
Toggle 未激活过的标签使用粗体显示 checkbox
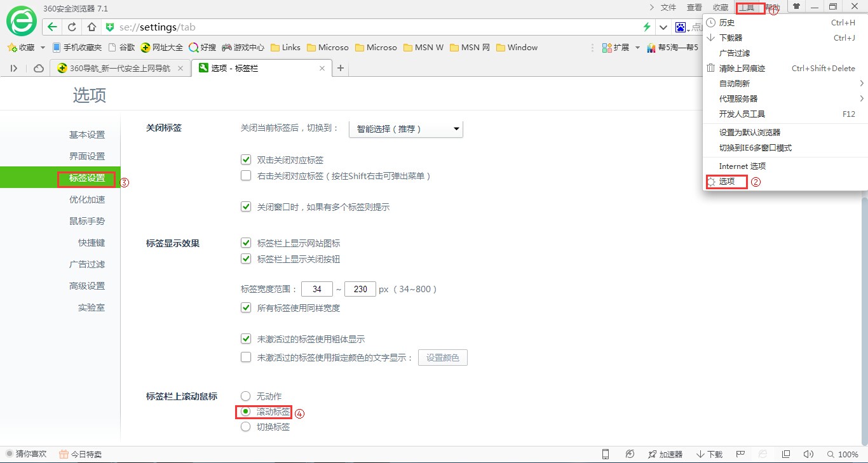click(246, 339)
